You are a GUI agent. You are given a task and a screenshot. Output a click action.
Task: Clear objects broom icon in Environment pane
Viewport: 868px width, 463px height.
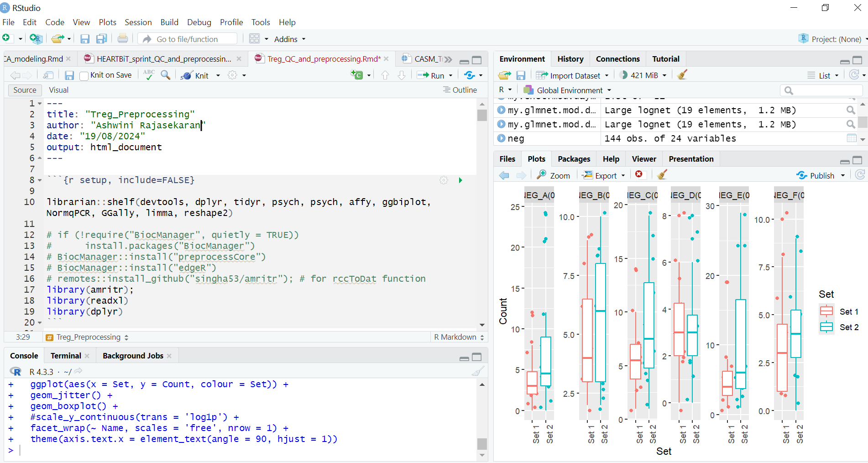coord(682,75)
